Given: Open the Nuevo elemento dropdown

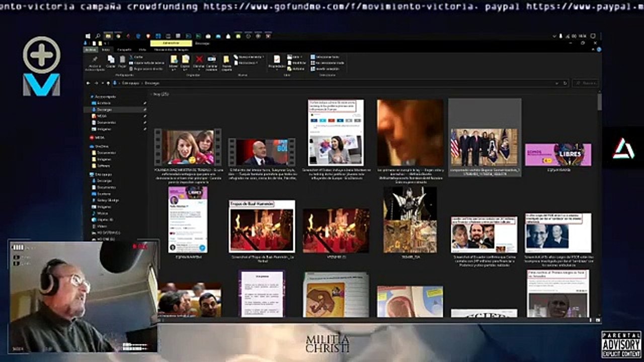Looking at the screenshot, I should point(248,57).
